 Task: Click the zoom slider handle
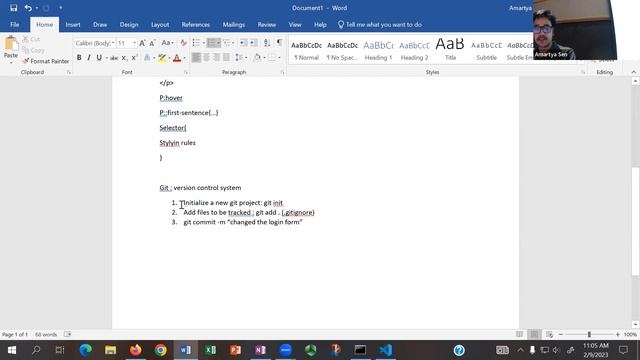pyautogui.click(x=589, y=335)
